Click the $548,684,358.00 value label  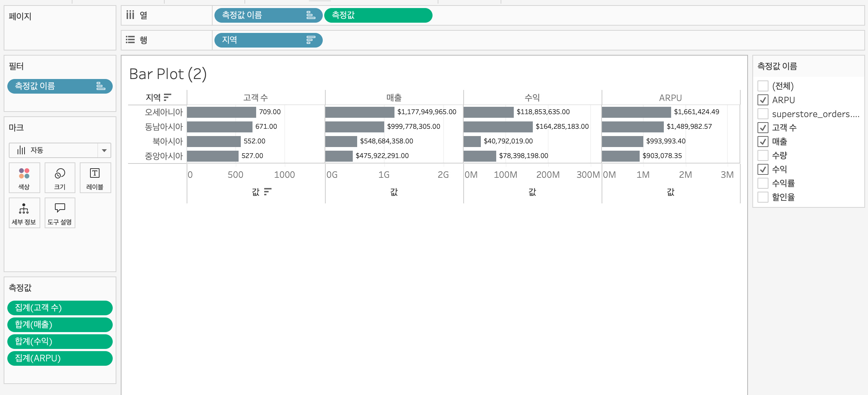tap(386, 141)
